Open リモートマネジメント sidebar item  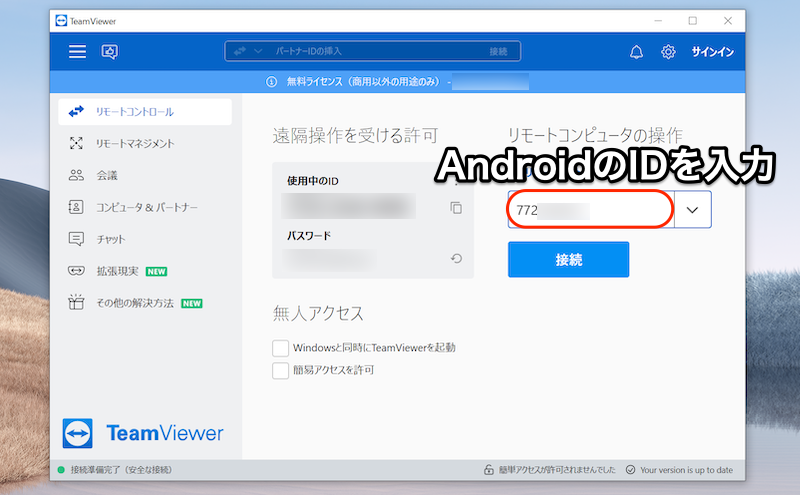tap(134, 143)
